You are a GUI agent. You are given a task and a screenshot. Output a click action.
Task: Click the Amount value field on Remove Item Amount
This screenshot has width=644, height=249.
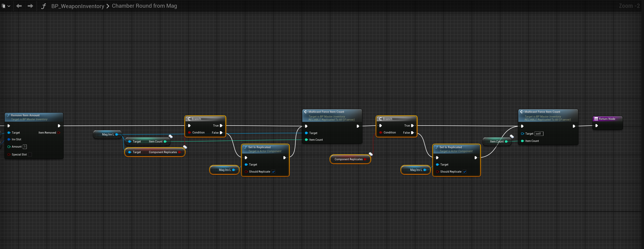tap(25, 147)
